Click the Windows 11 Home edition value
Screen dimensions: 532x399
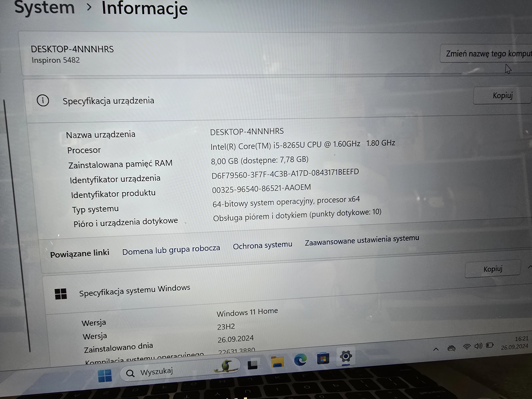247,312
